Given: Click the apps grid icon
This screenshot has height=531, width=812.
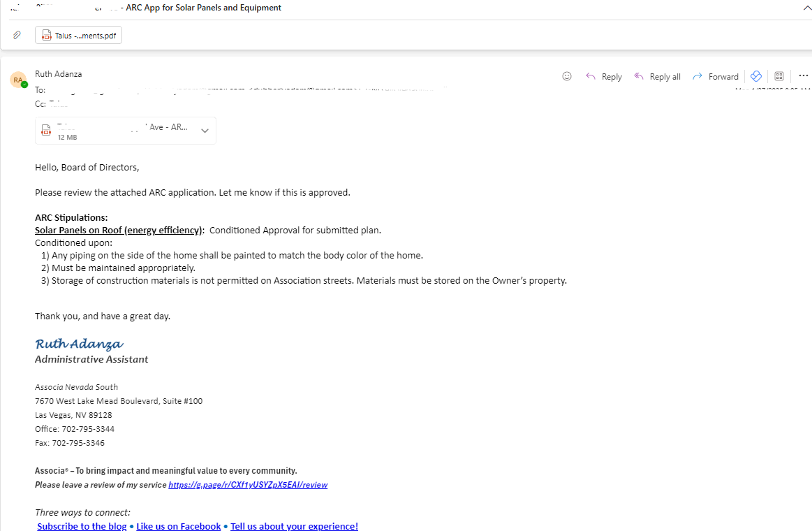Looking at the screenshot, I should click(779, 76).
